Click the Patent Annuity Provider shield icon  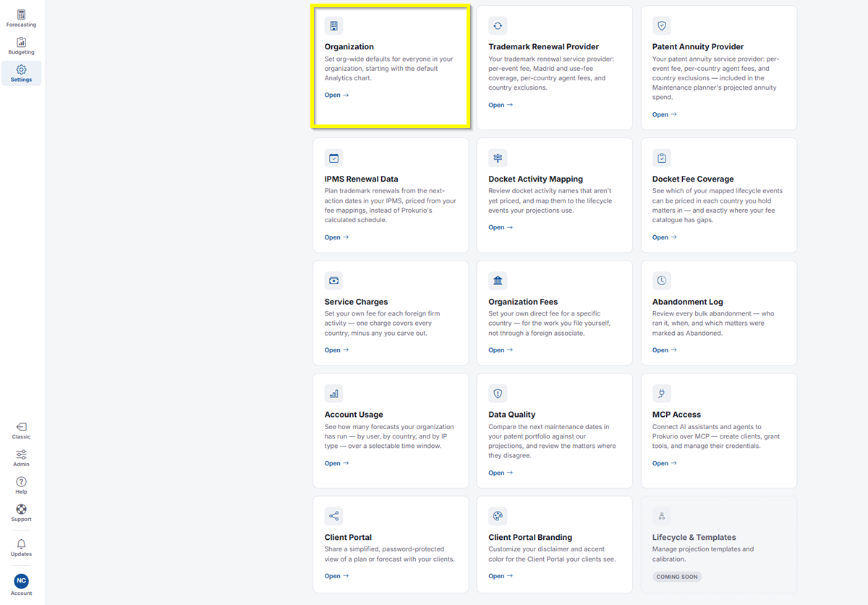(x=661, y=26)
